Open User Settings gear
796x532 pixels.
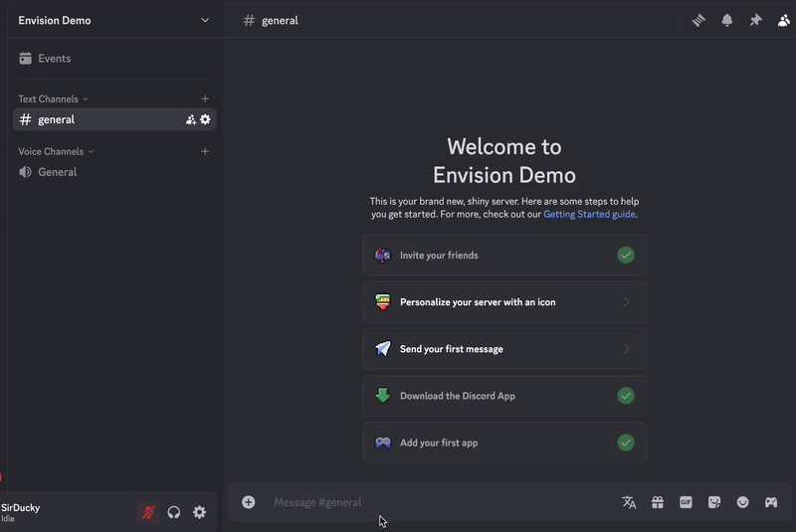point(200,512)
